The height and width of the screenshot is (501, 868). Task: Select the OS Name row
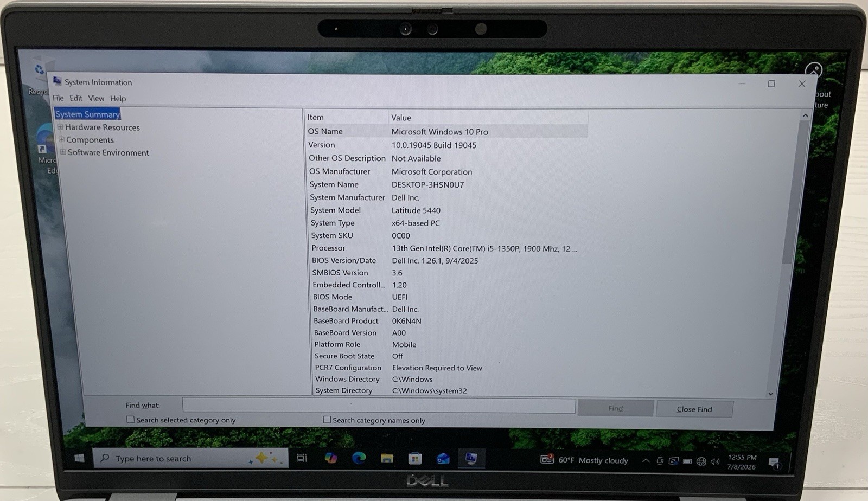click(447, 131)
